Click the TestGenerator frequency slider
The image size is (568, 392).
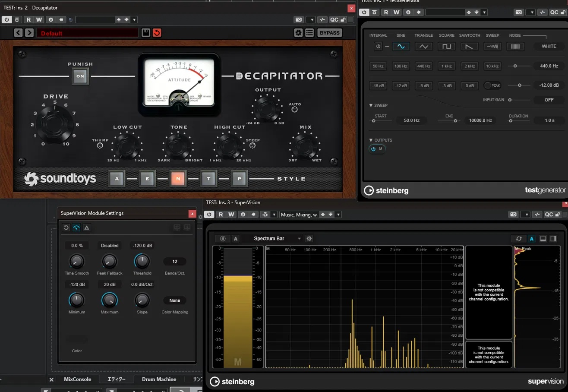519,66
